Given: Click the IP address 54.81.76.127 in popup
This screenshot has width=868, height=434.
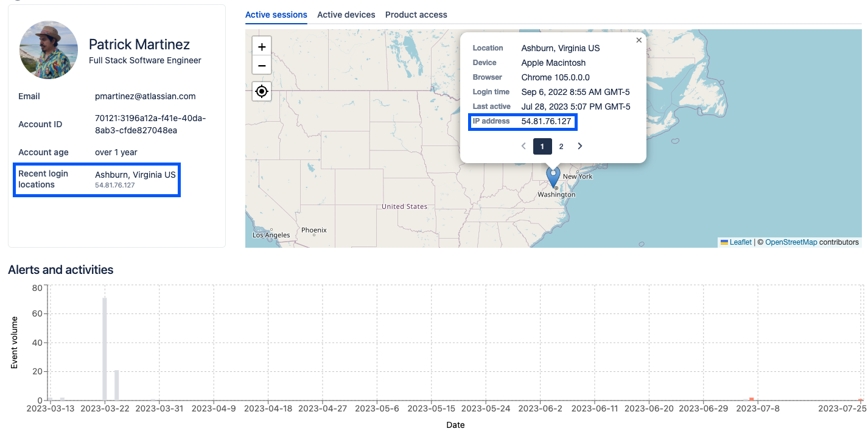Looking at the screenshot, I should click(546, 121).
